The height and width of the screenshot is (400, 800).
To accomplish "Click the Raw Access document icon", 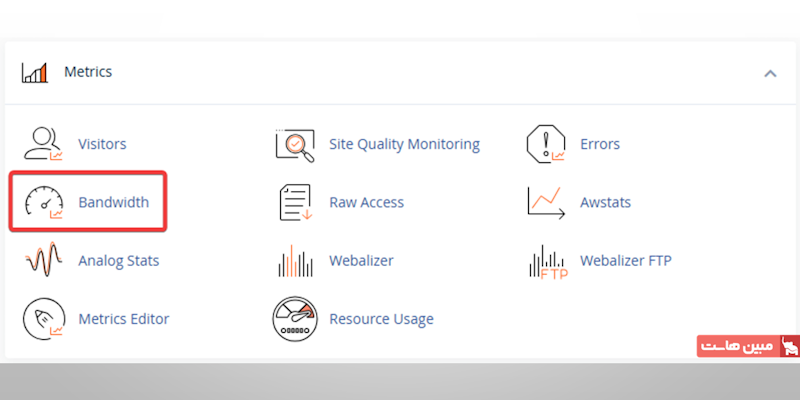I will pos(296,203).
